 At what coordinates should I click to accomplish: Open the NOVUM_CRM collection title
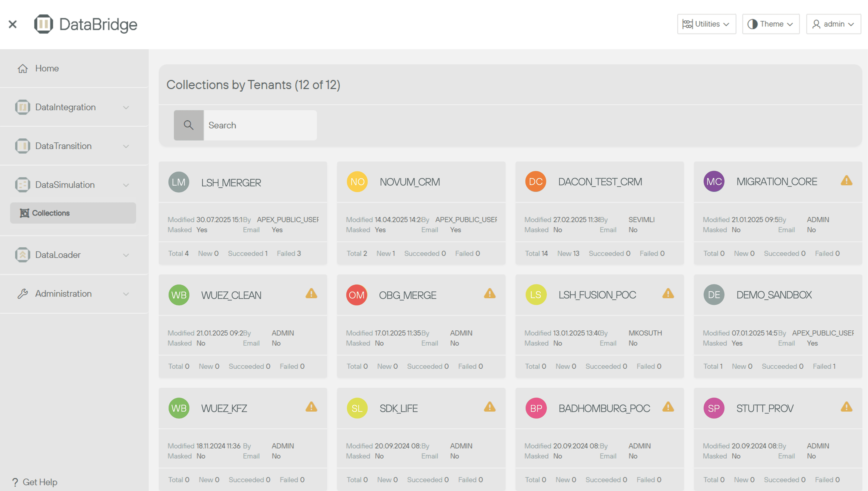tap(410, 182)
